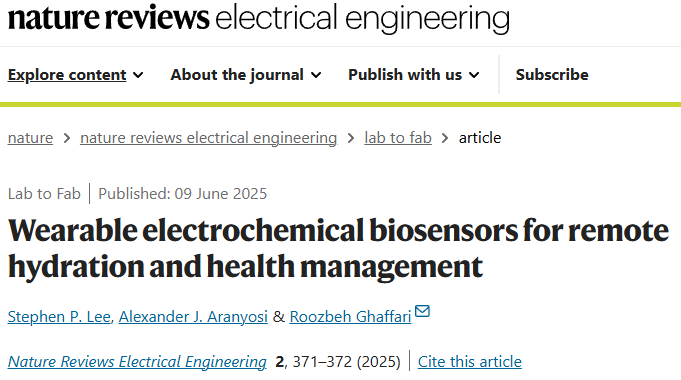This screenshot has width=681, height=380.
Task: Click the Subscribe link
Action: click(x=552, y=75)
